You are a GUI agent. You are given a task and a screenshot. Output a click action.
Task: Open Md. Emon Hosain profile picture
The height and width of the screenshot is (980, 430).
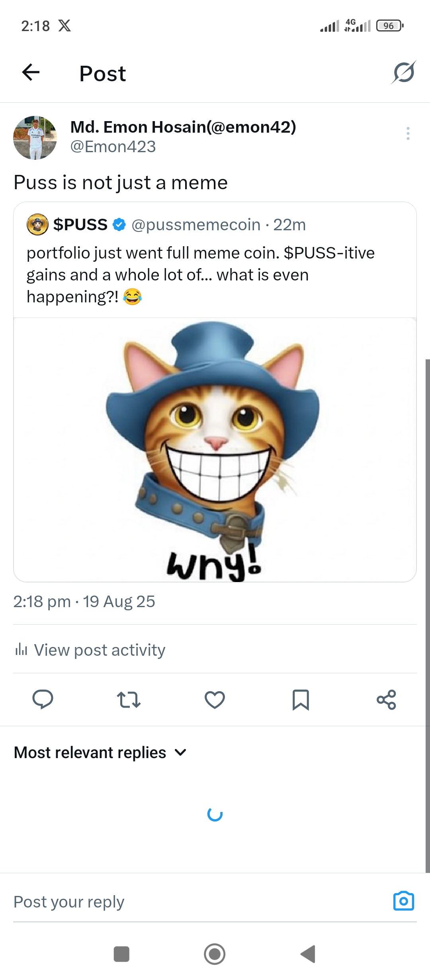[35, 138]
